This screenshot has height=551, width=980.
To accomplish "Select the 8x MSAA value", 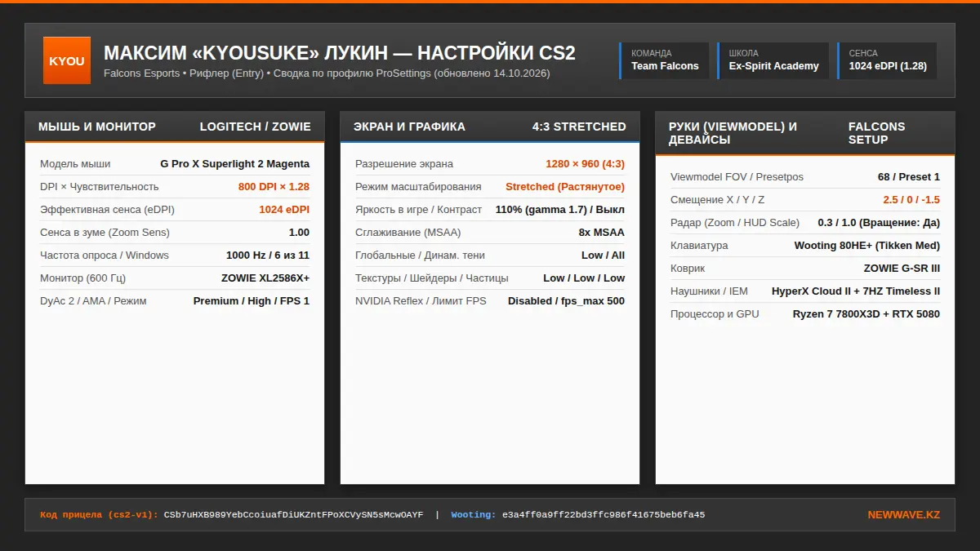I will tap(602, 232).
